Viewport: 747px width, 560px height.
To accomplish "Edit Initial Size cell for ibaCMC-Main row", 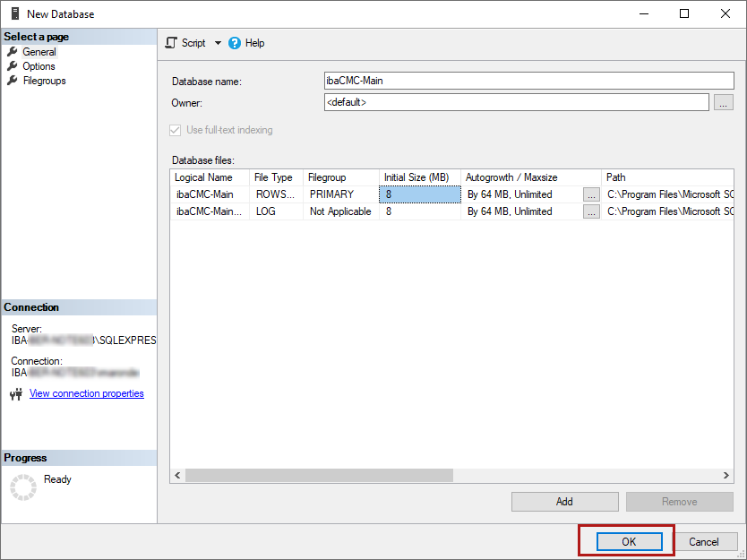I will coord(419,194).
